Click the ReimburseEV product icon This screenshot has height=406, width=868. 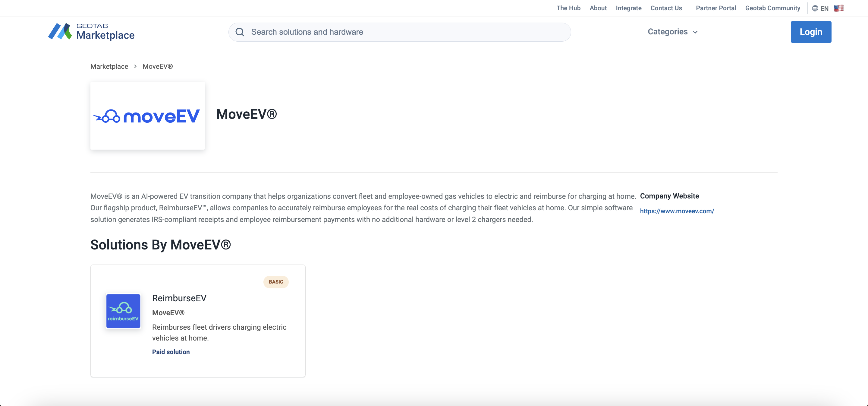123,311
